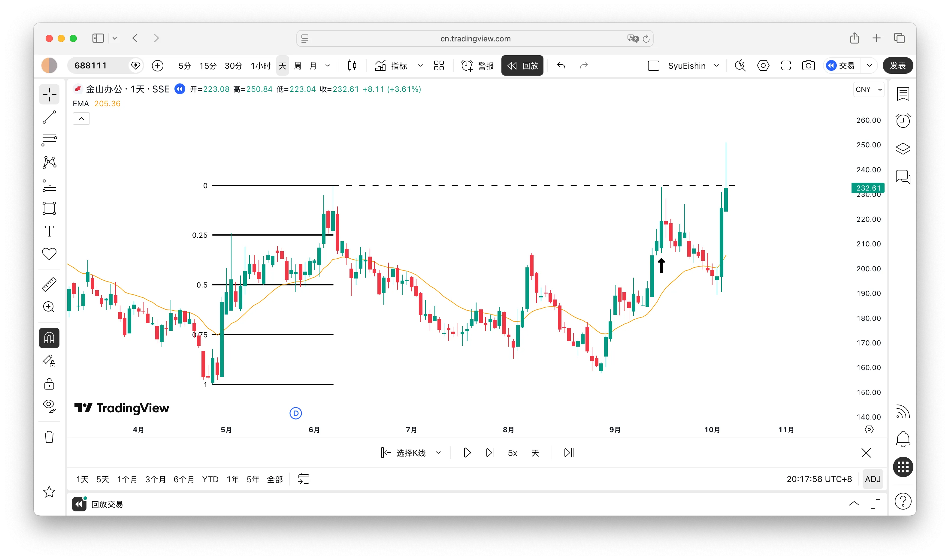Image resolution: width=950 pixels, height=560 pixels.
Task: Select the trend line drawing tool
Action: click(x=49, y=117)
